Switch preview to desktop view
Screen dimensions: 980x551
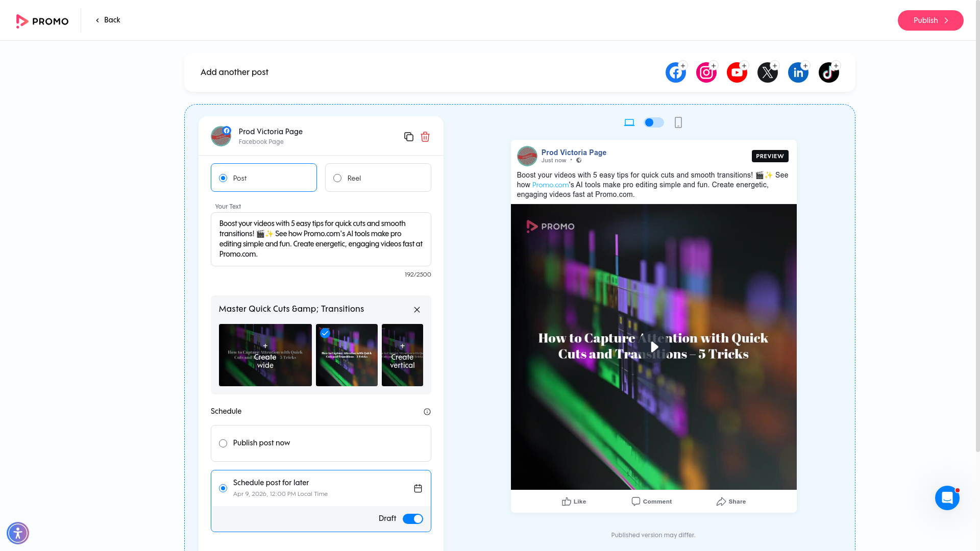[x=629, y=122]
